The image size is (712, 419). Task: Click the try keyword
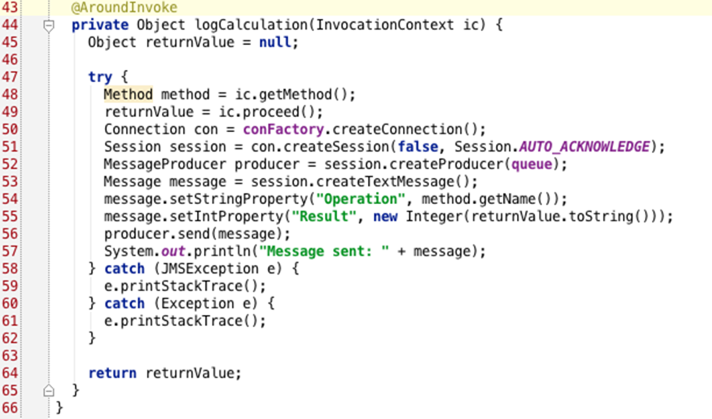101,76
